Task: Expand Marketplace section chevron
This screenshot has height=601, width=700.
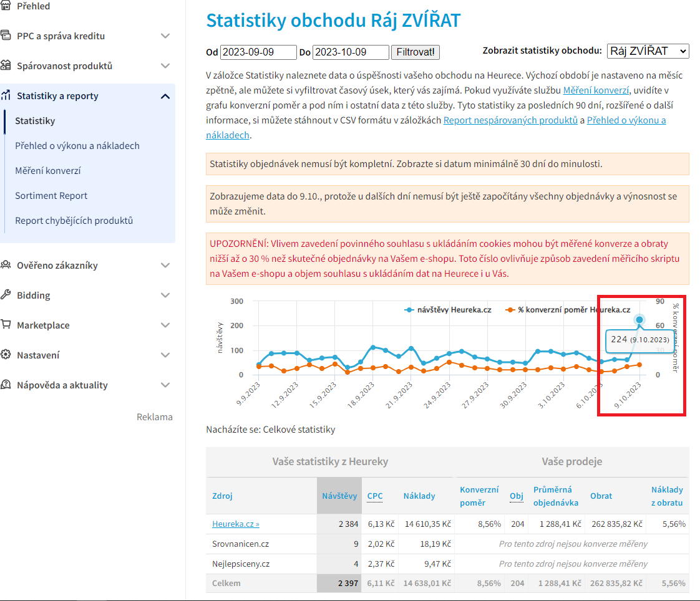Action: point(165,325)
